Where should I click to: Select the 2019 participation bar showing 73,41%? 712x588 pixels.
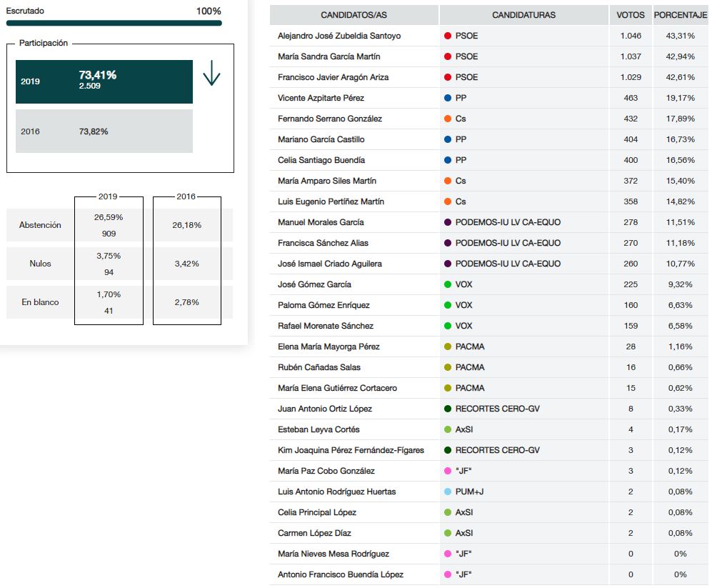click(104, 81)
